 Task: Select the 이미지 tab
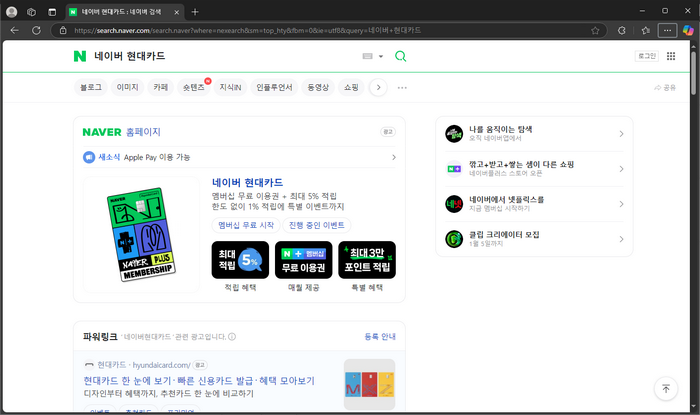coord(127,87)
